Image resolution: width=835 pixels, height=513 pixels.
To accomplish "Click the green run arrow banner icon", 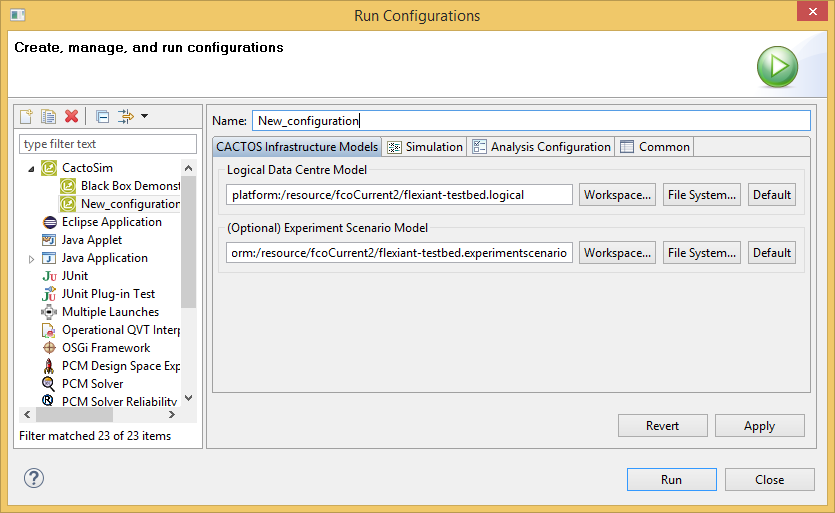I will pyautogui.click(x=777, y=67).
